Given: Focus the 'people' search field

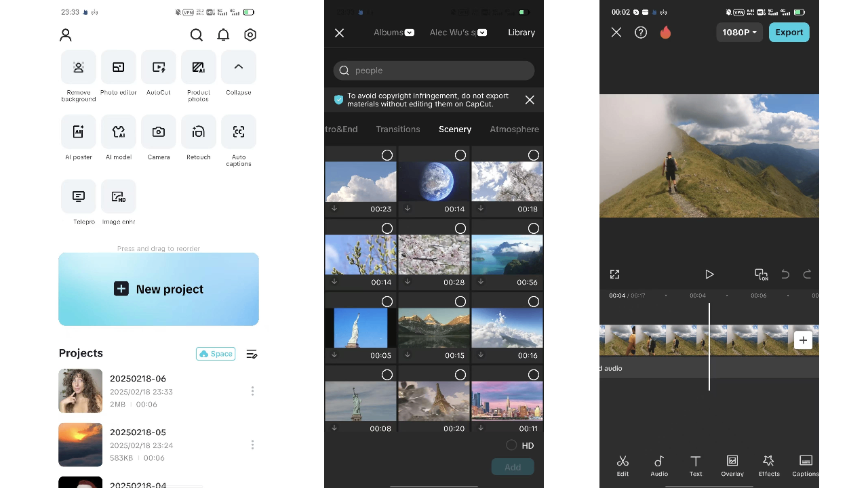Looking at the screenshot, I should click(x=434, y=70).
